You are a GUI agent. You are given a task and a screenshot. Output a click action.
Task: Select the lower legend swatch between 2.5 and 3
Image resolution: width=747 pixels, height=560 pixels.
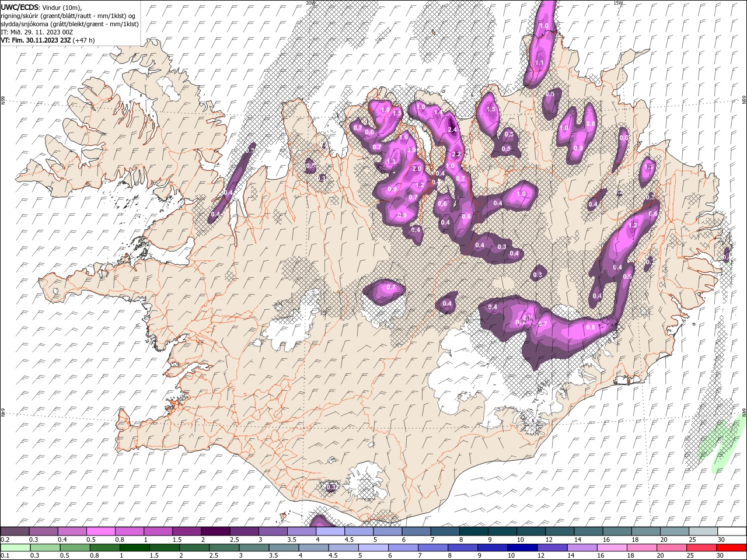224,548
